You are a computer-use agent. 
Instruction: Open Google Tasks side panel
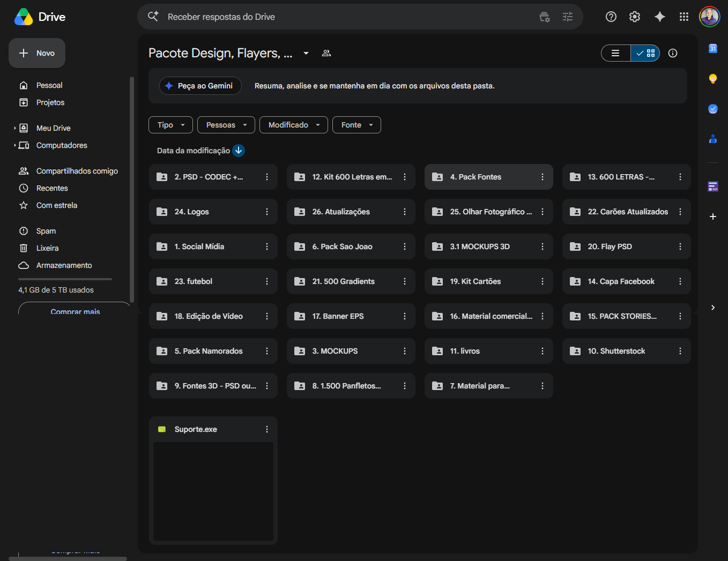713,109
